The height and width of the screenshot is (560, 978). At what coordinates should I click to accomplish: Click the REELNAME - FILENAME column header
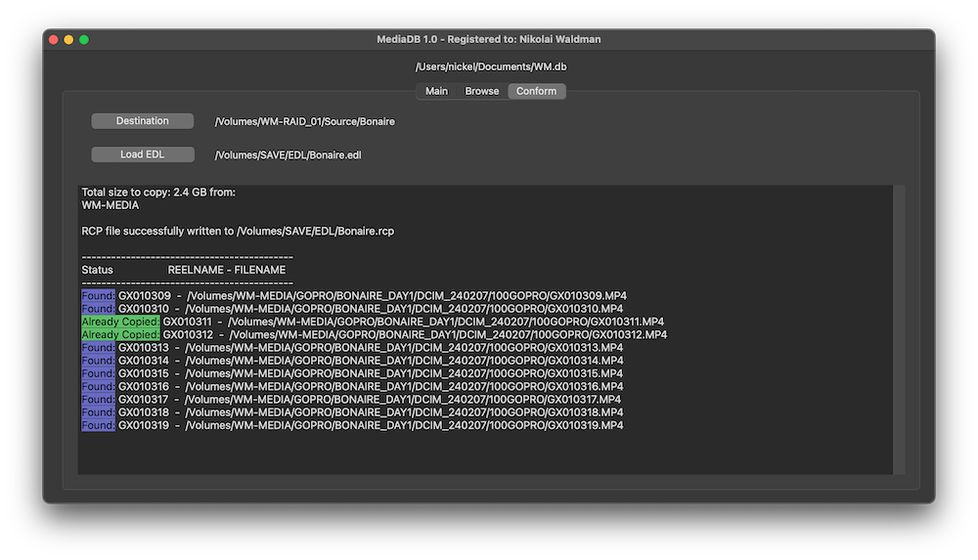point(227,270)
